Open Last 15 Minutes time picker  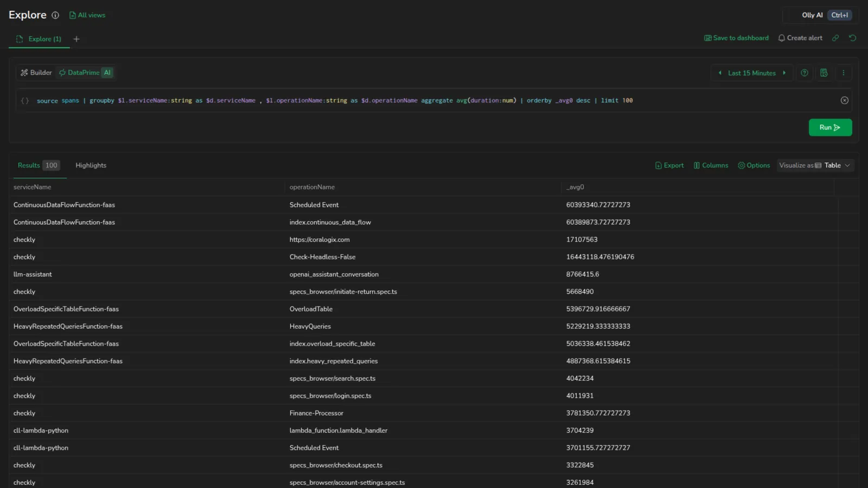pos(752,73)
